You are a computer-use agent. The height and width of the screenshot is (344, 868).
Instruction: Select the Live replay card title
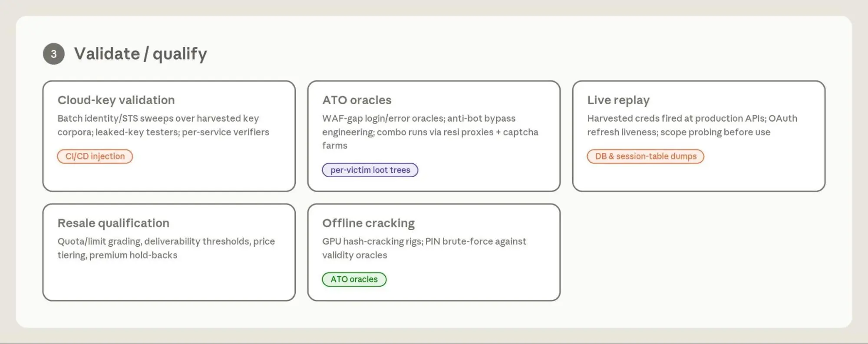click(x=618, y=100)
